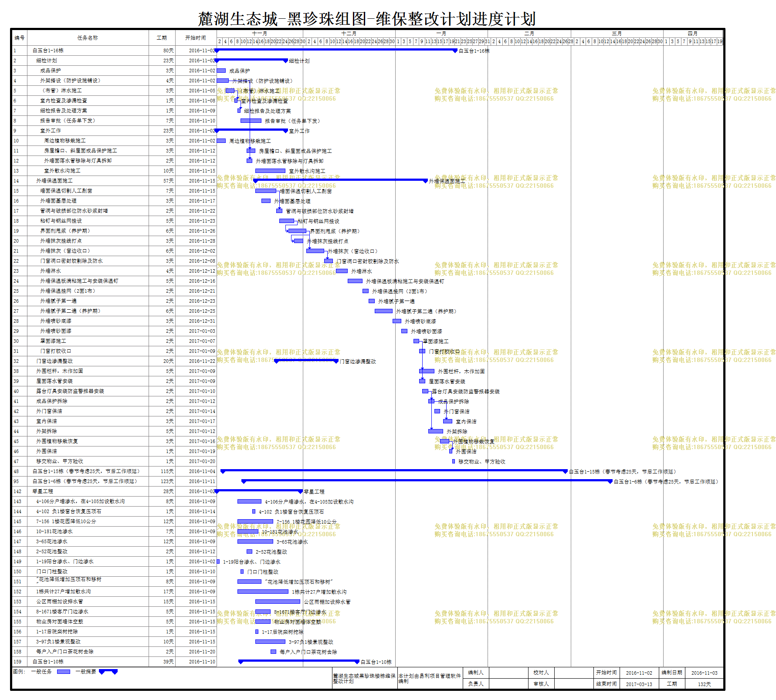Select the 3-65花池渗水 task cell in row 147
The width and height of the screenshot is (776, 700).
(x=88, y=541)
